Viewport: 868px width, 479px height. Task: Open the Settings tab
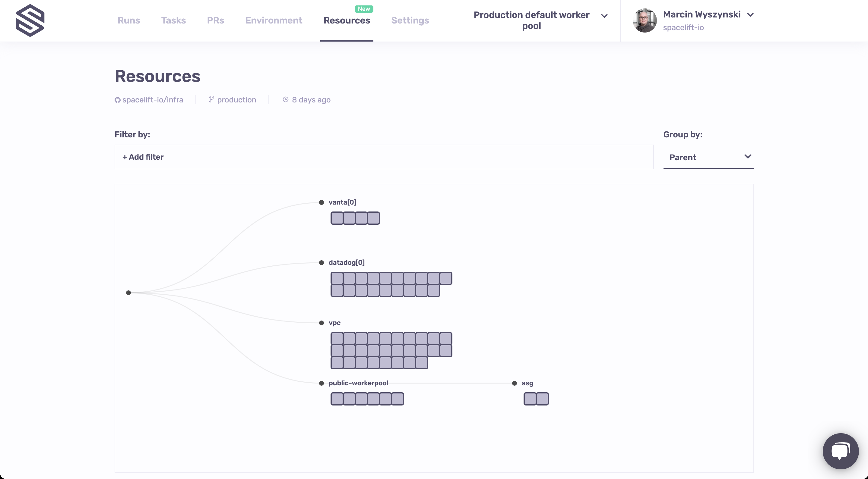(410, 20)
